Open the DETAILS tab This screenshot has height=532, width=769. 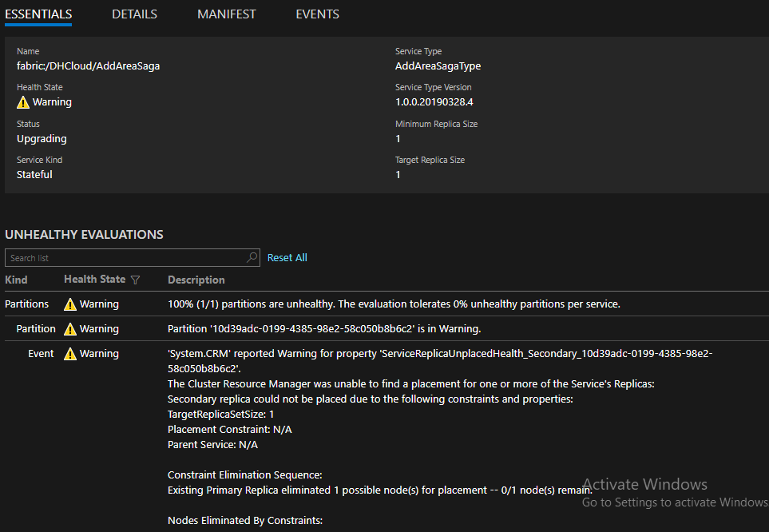(134, 14)
